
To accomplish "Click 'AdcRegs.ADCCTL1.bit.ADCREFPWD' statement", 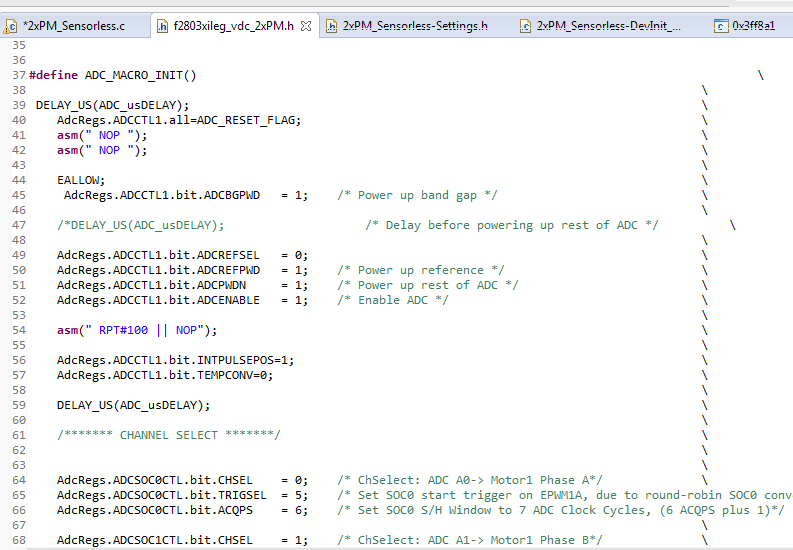I will point(182,270).
